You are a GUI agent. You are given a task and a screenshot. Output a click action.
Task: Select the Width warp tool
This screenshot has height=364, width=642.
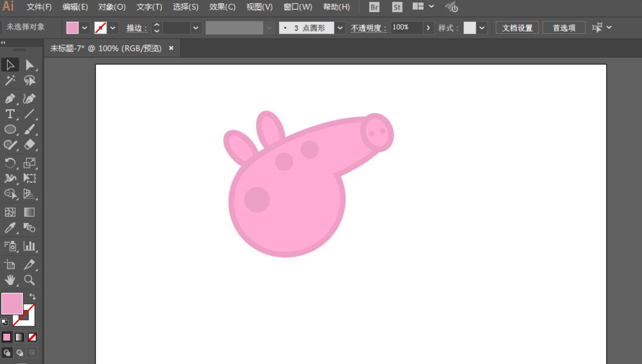(10, 178)
